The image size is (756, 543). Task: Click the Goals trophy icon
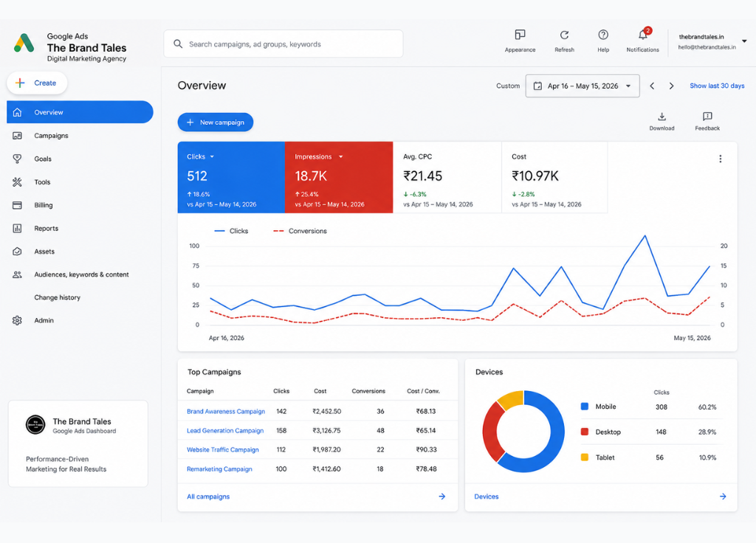(x=18, y=159)
